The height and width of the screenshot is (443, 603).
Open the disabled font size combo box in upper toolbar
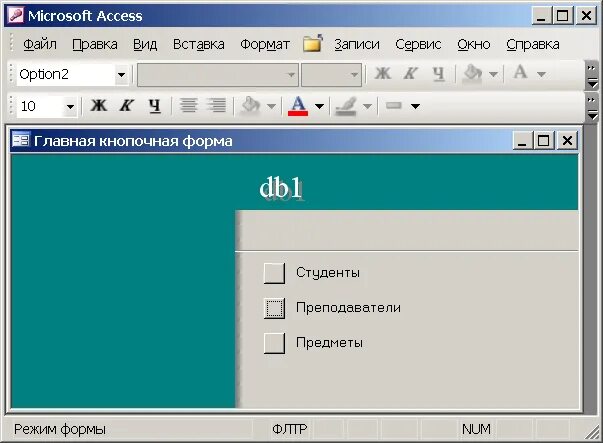pyautogui.click(x=331, y=75)
